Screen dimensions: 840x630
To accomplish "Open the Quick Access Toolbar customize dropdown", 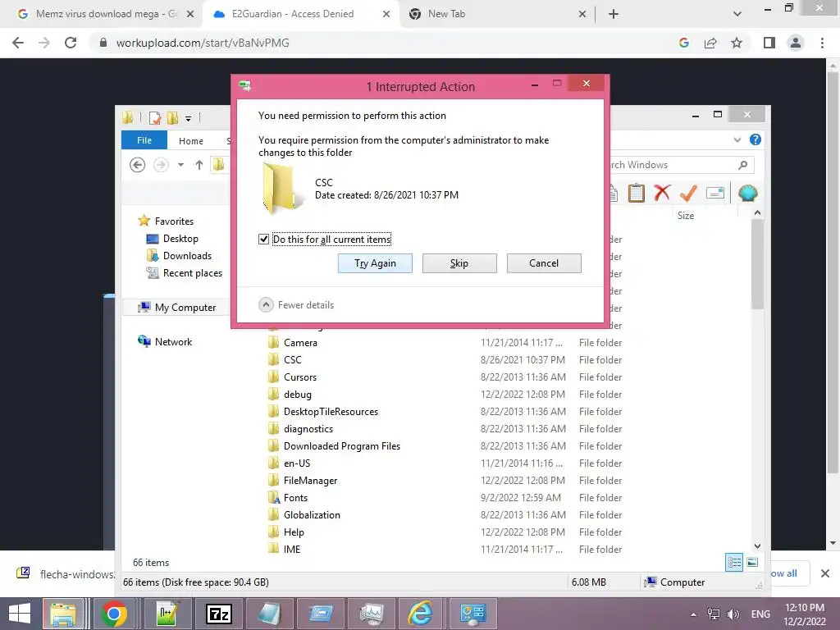I will 188,118.
